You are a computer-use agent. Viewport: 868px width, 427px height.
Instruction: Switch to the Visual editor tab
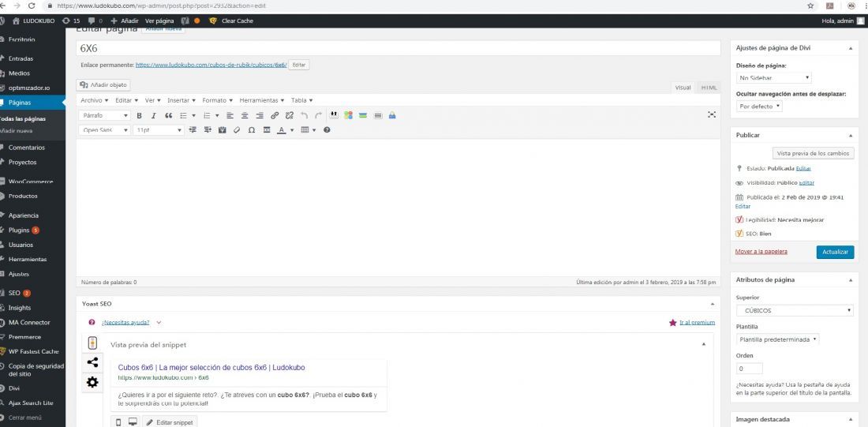pos(683,88)
